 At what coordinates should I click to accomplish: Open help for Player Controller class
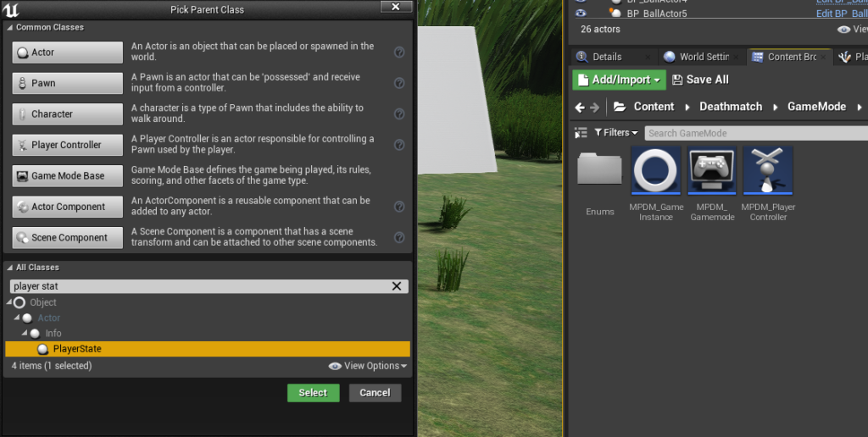[399, 145]
